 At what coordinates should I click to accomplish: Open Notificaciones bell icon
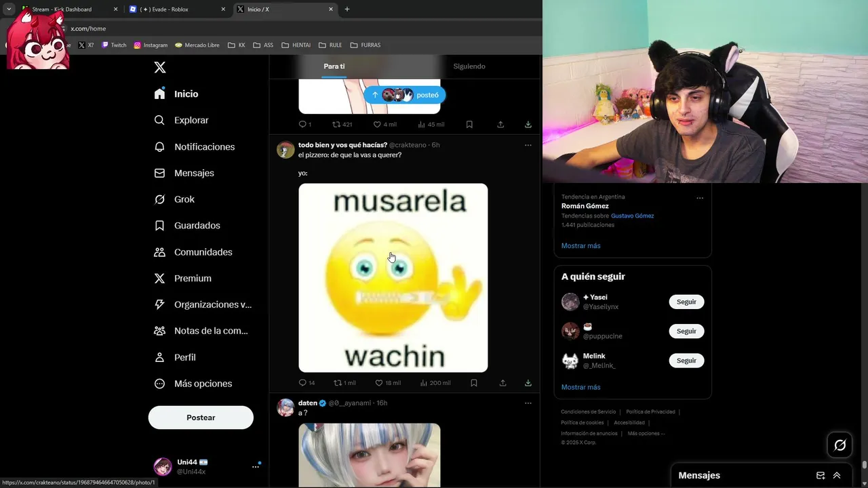(x=159, y=146)
